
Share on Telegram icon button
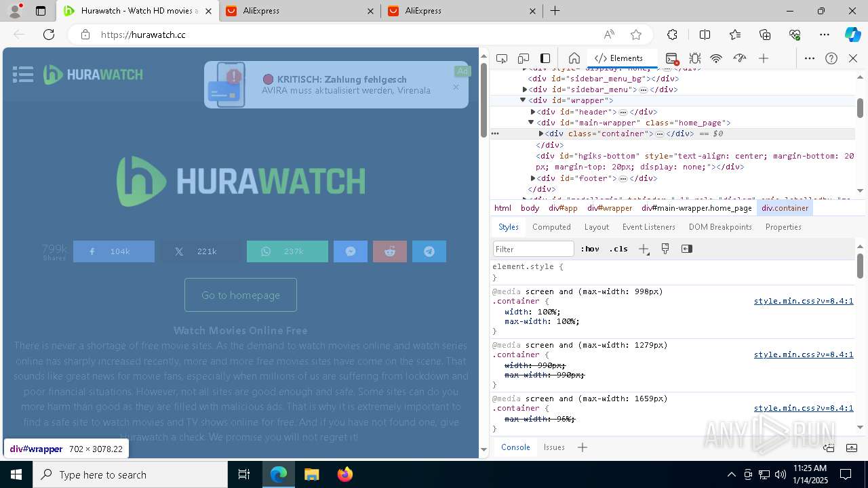pos(429,251)
